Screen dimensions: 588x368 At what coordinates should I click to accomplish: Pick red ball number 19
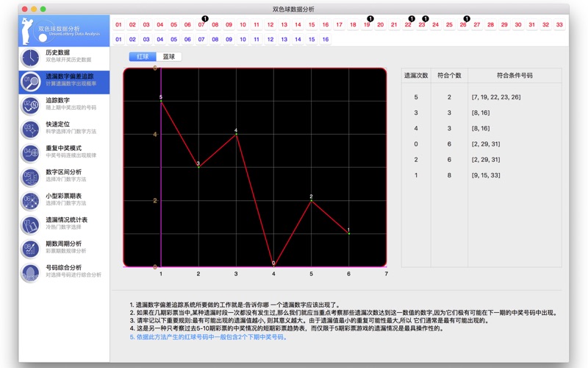(367, 25)
